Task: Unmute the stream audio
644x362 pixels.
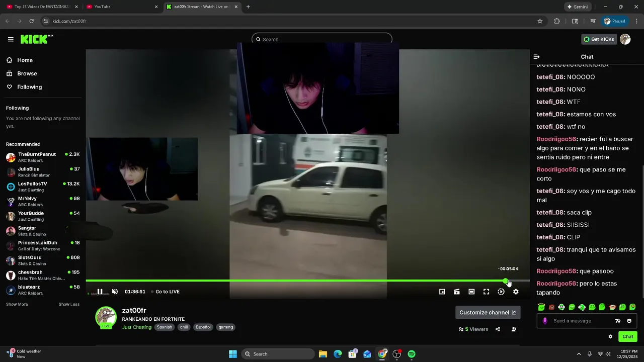Action: 115,292
